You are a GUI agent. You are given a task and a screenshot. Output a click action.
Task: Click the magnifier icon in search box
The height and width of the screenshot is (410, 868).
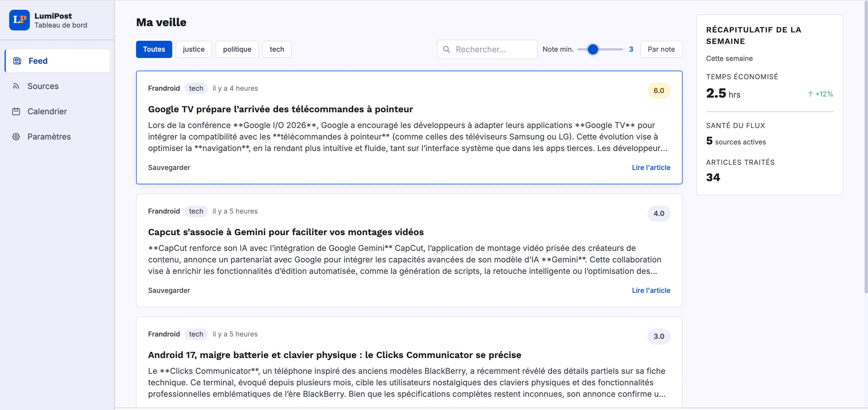(x=446, y=50)
